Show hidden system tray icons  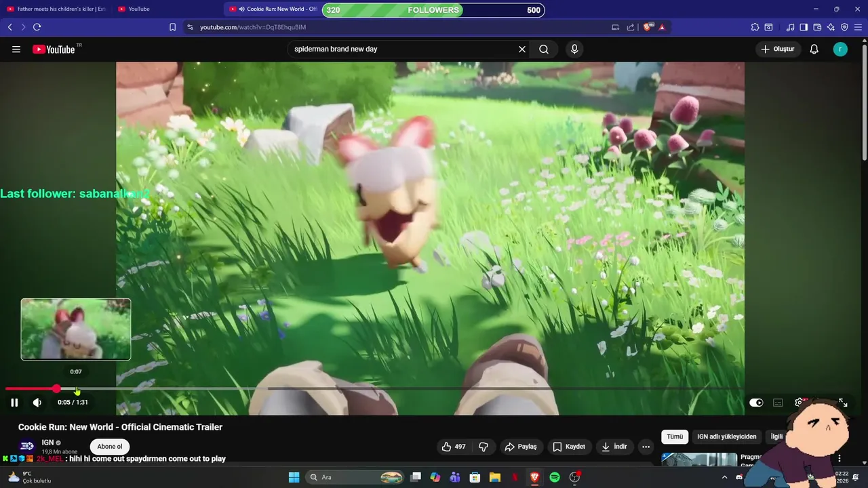pos(724,477)
